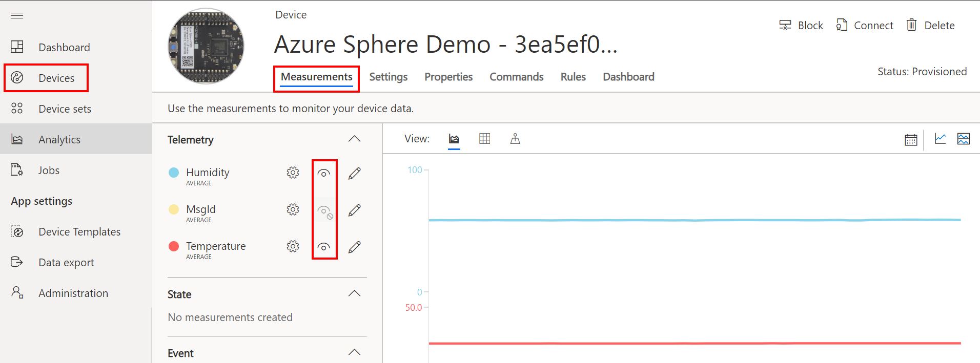The height and width of the screenshot is (363, 980).
Task: Click the Temperature telemetry label
Action: [x=216, y=246]
